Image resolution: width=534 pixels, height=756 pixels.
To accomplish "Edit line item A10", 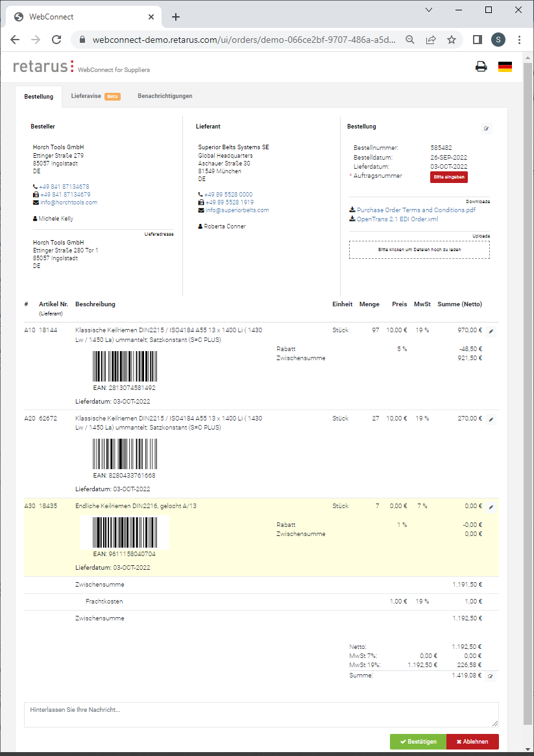I will (x=491, y=331).
